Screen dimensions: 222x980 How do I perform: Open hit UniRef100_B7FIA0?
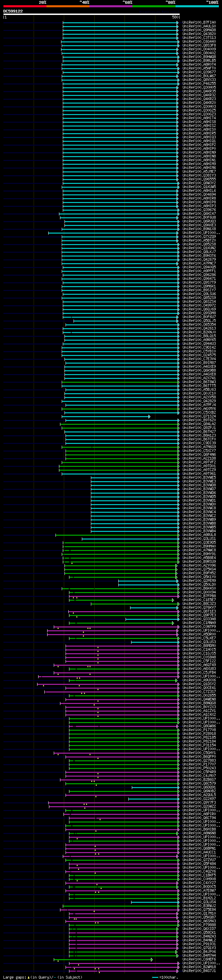pos(199,23)
